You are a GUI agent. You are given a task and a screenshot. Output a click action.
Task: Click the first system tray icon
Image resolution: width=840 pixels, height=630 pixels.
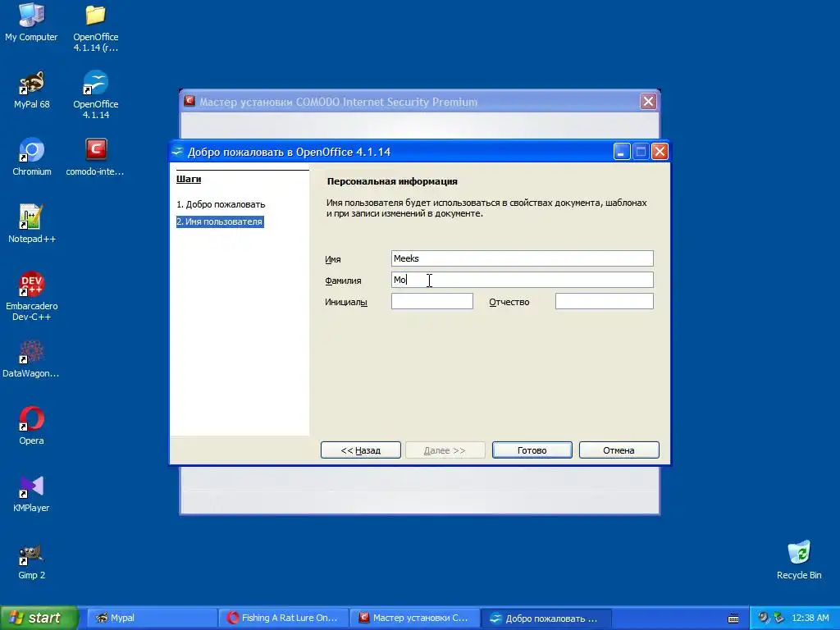[763, 618]
